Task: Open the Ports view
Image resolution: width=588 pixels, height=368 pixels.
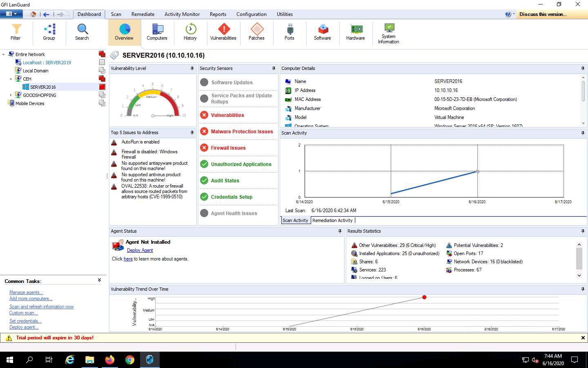Action: [290, 32]
